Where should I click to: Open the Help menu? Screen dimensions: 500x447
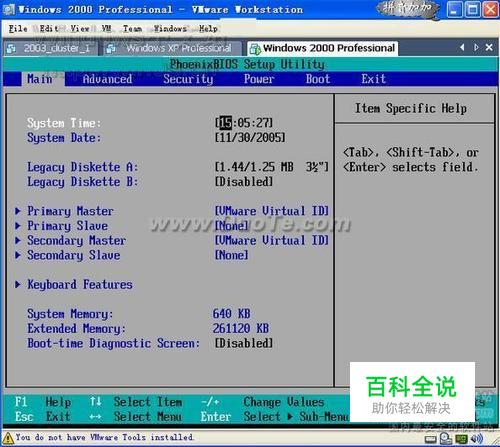pos(208,29)
